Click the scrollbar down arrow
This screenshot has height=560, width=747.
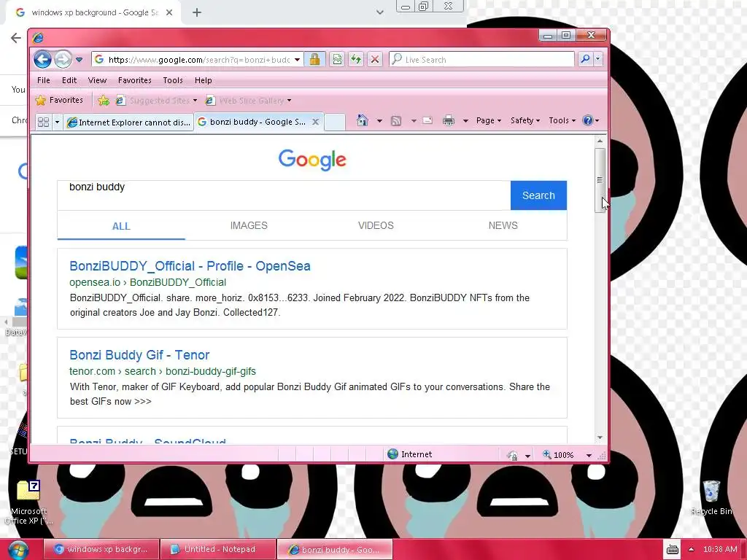point(600,437)
